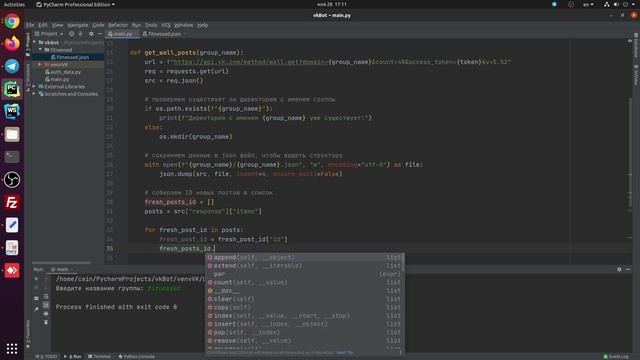Toggle the Favorites side tool button
Viewport: 640px width, 360px height.
click(x=28, y=333)
